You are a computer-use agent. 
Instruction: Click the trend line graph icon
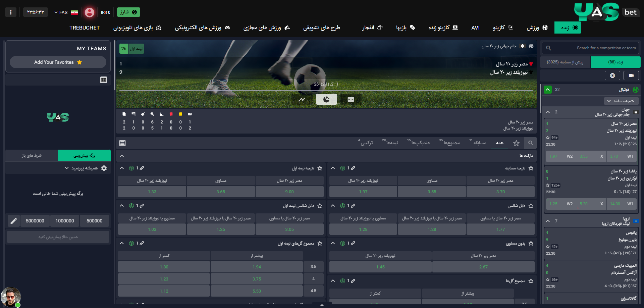pos(302,99)
